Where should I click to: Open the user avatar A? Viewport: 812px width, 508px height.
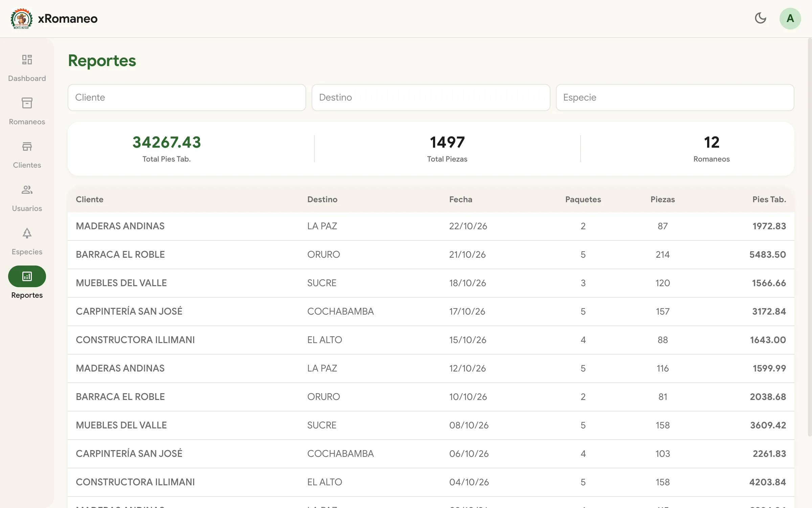click(790, 18)
